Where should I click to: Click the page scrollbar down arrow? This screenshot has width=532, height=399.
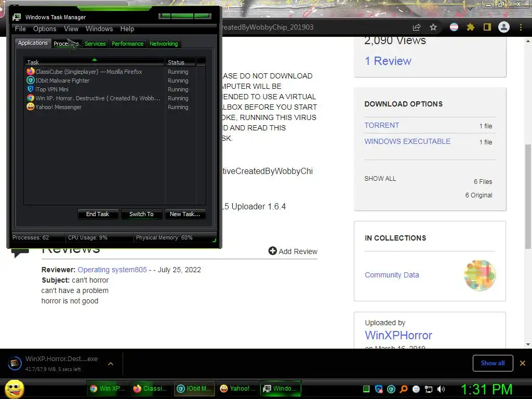tap(528, 344)
